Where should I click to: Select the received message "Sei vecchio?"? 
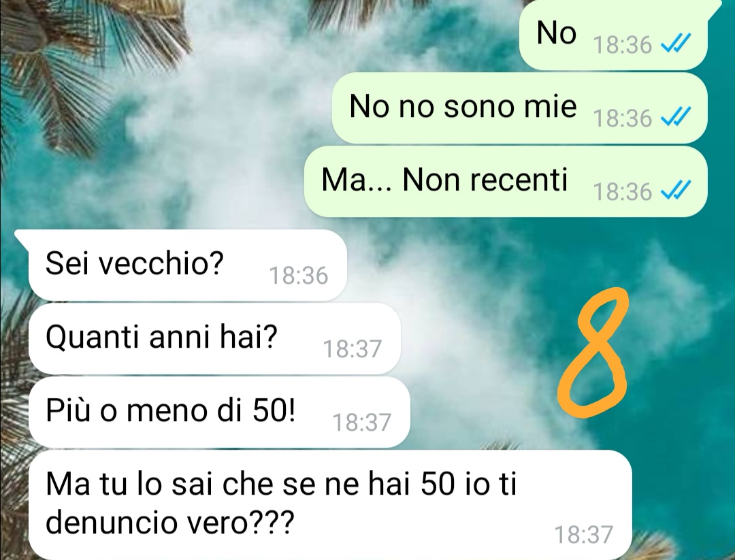(188, 265)
